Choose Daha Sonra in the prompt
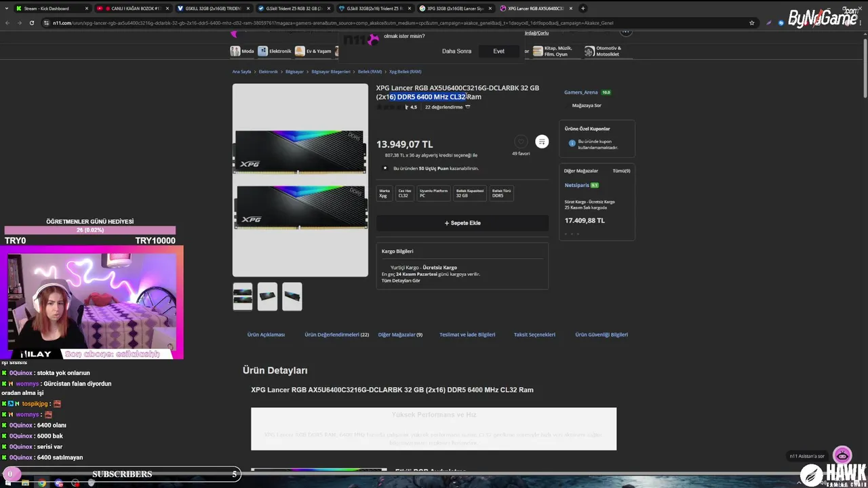This screenshot has width=868, height=488. [456, 51]
